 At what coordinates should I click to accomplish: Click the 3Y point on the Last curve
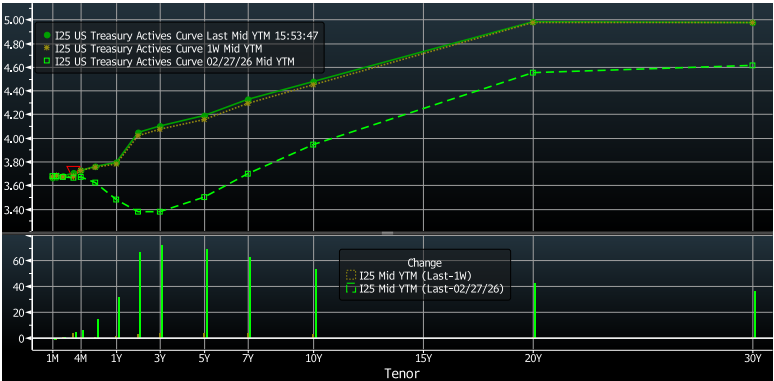160,127
